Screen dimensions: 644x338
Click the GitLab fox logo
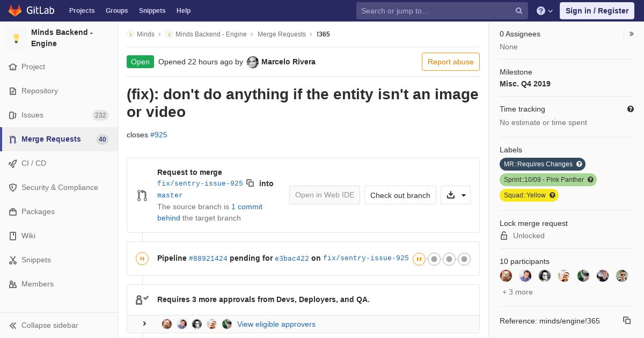coord(15,11)
